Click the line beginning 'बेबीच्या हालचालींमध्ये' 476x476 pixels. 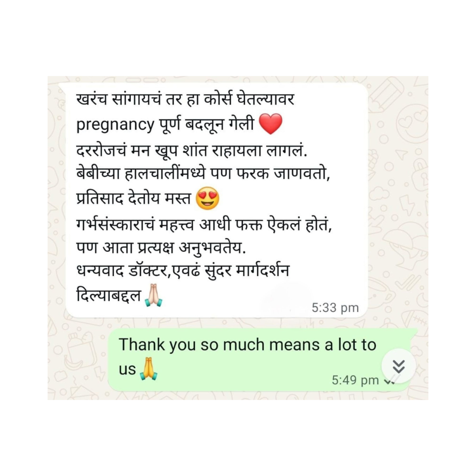pos(203,174)
